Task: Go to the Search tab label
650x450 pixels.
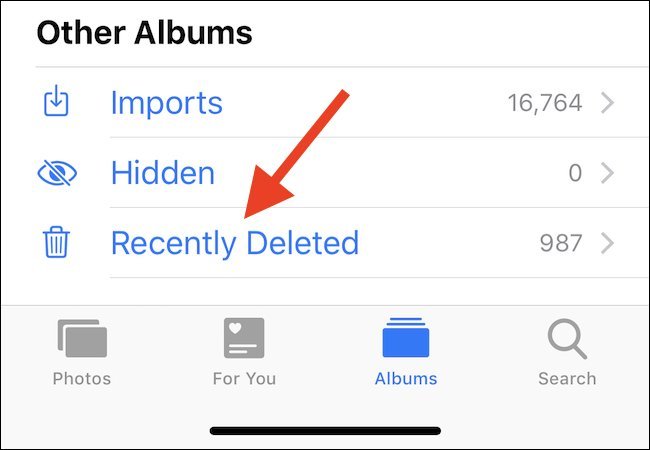Action: pyautogui.click(x=567, y=379)
